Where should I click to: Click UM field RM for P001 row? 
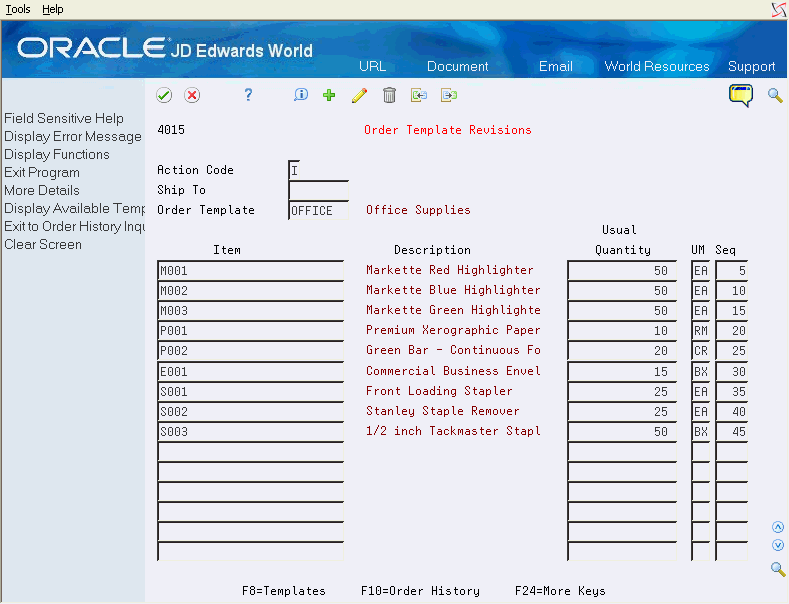(700, 331)
